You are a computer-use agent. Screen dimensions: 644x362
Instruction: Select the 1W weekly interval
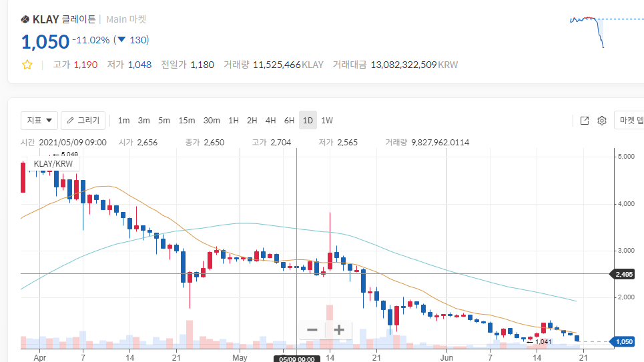click(x=327, y=121)
